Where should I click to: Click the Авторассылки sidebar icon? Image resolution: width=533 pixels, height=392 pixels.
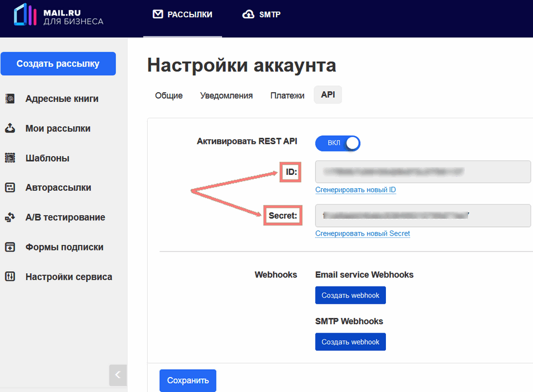click(x=10, y=187)
